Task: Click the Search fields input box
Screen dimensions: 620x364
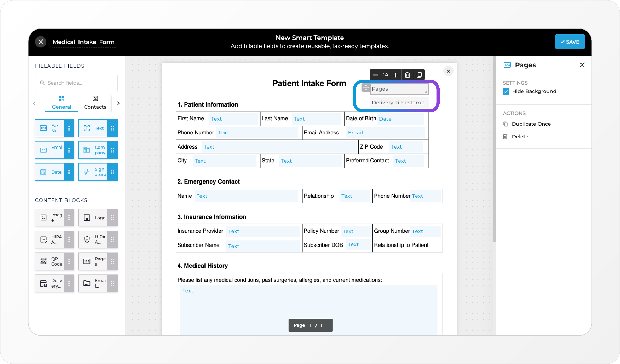Action: [x=76, y=83]
